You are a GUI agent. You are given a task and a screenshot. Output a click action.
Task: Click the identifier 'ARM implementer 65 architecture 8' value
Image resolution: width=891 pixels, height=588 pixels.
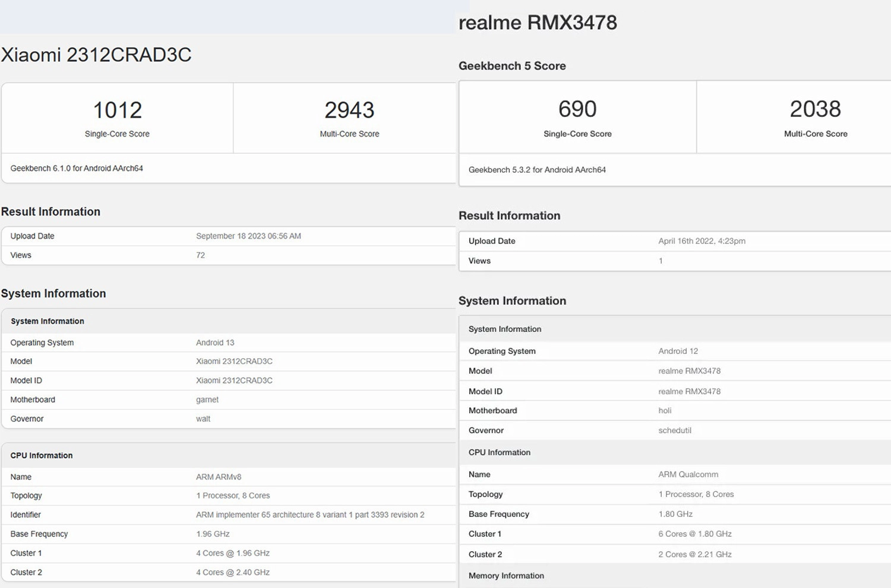[x=310, y=515]
